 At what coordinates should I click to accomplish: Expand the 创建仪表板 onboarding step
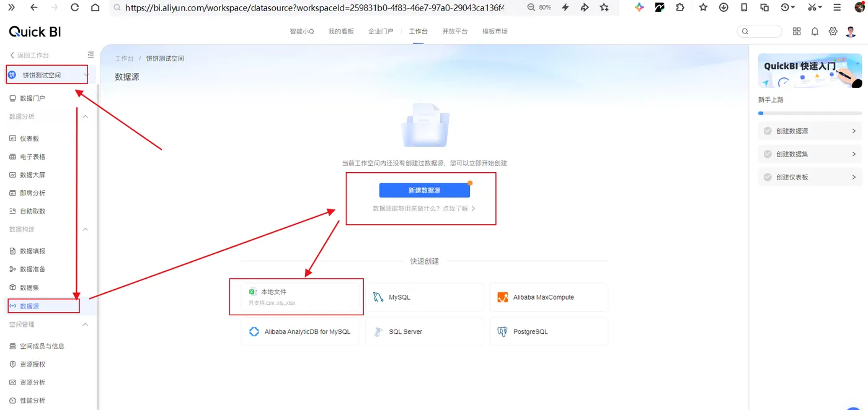[x=810, y=177]
